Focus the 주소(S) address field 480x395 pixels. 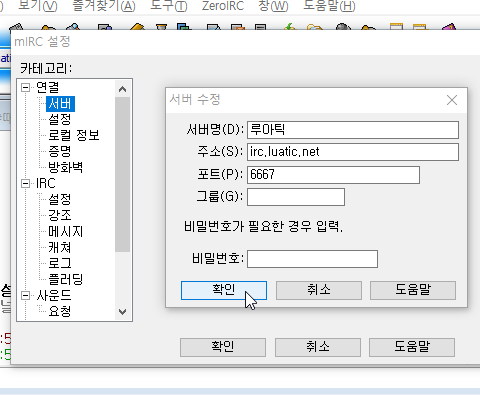pos(353,152)
